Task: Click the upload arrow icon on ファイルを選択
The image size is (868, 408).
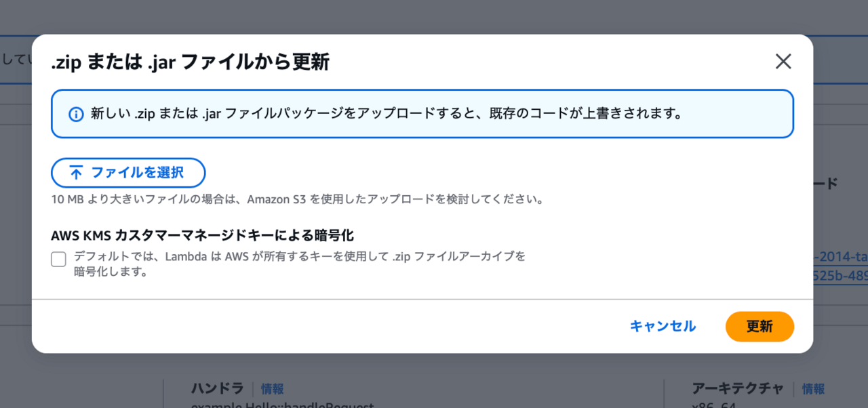Action: point(77,173)
